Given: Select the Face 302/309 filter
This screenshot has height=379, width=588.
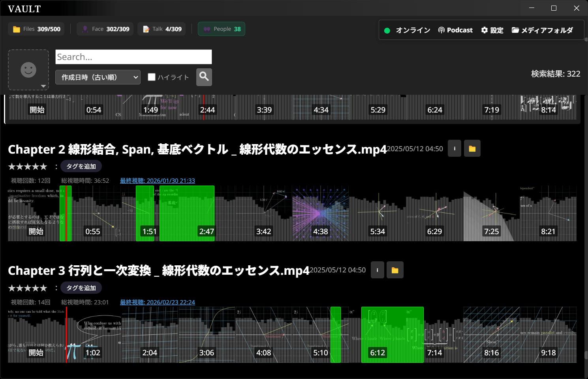Looking at the screenshot, I should click(105, 29).
